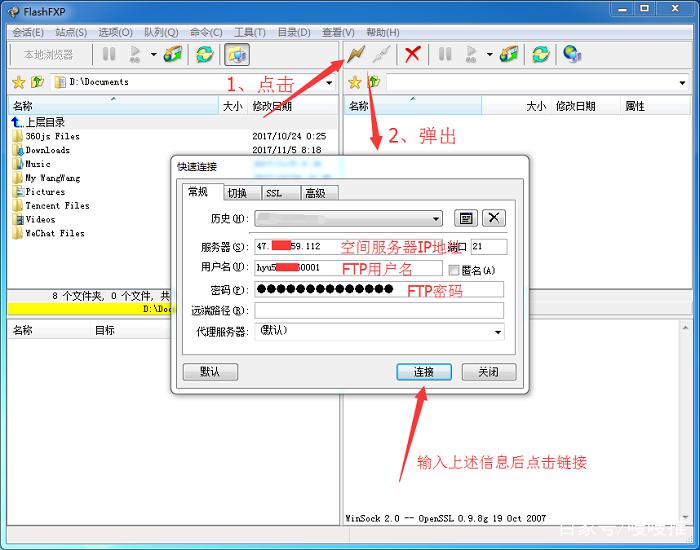Click the 连接 connect button
Screen dimensions: 700x550
coord(424,372)
